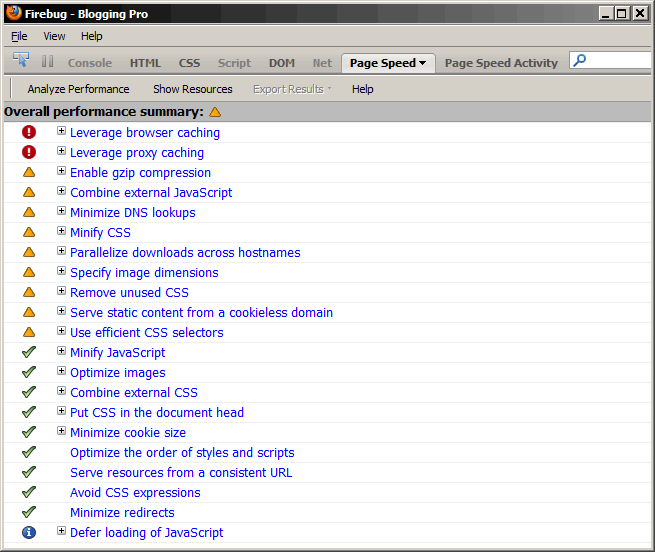Maximize the Firebug window
The image size is (655, 552).
coord(622,13)
